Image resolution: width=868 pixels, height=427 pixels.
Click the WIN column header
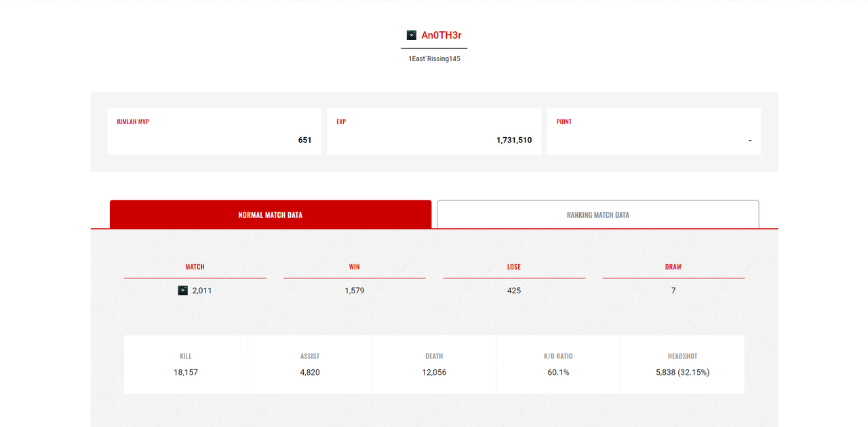coord(355,267)
